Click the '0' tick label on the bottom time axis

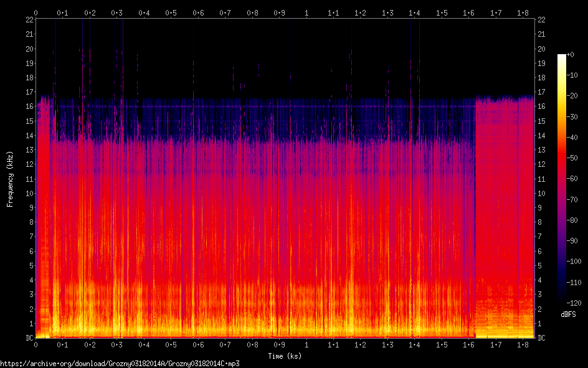[36, 345]
